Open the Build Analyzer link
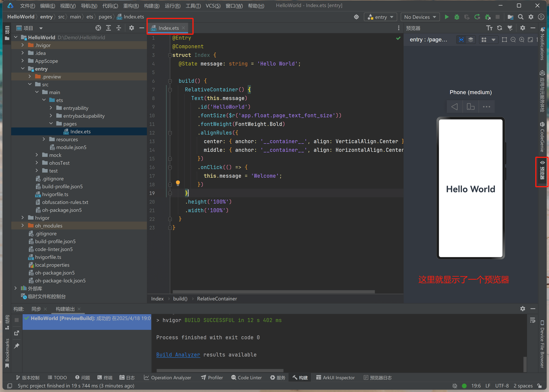This screenshot has width=549, height=392. pos(178,355)
